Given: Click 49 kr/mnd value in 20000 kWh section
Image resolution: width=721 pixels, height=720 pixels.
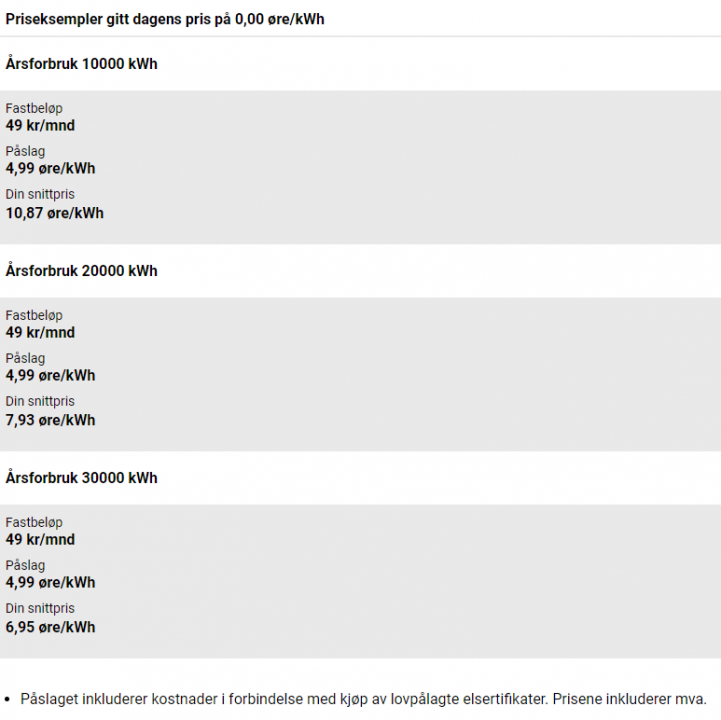Looking at the screenshot, I should (40, 332).
